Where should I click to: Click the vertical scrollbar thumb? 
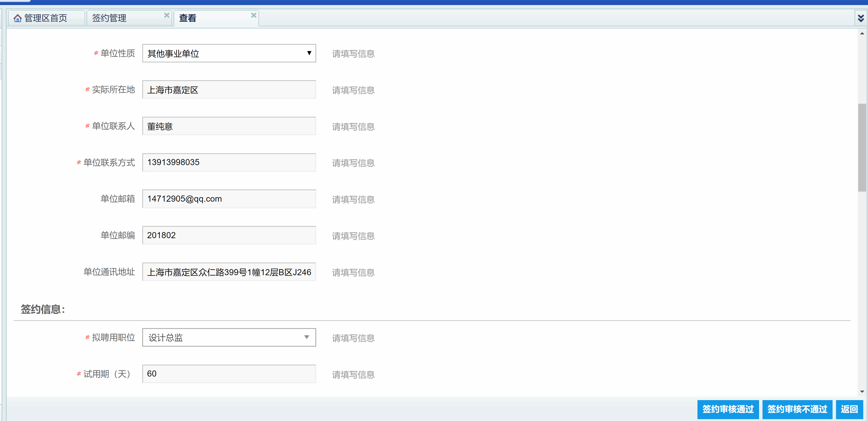pyautogui.click(x=862, y=147)
